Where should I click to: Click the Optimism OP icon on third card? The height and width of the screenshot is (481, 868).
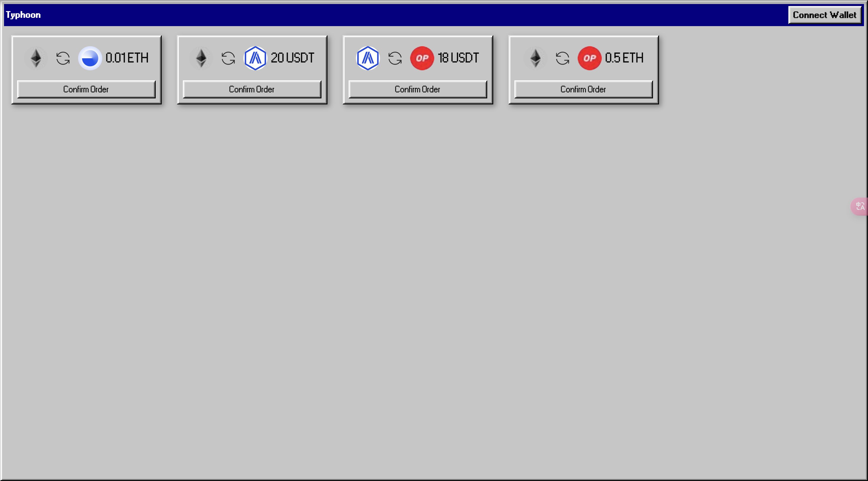click(x=421, y=57)
